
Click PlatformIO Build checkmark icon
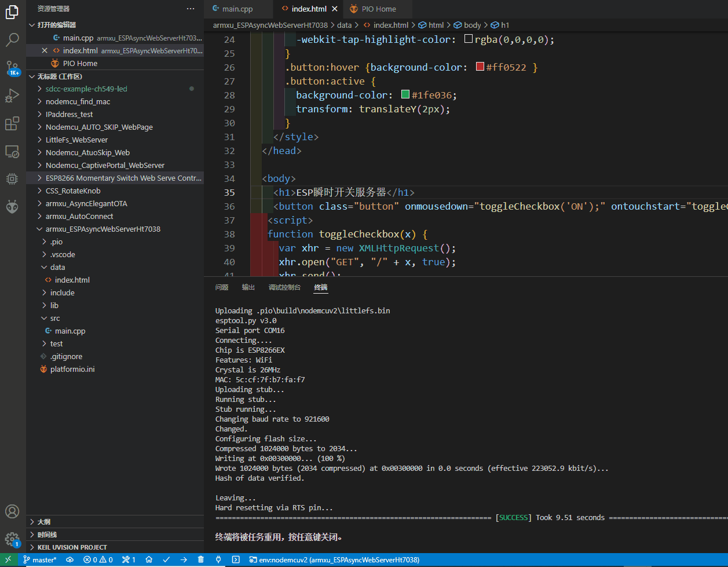166,560
